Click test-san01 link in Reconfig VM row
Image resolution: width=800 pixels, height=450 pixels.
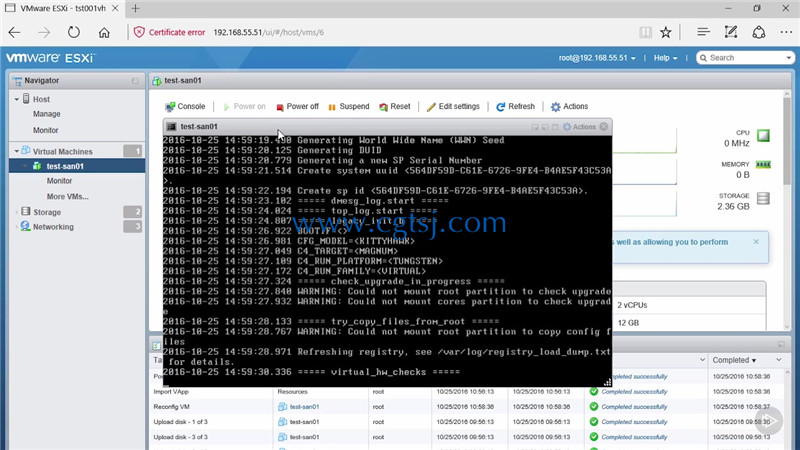coord(304,407)
